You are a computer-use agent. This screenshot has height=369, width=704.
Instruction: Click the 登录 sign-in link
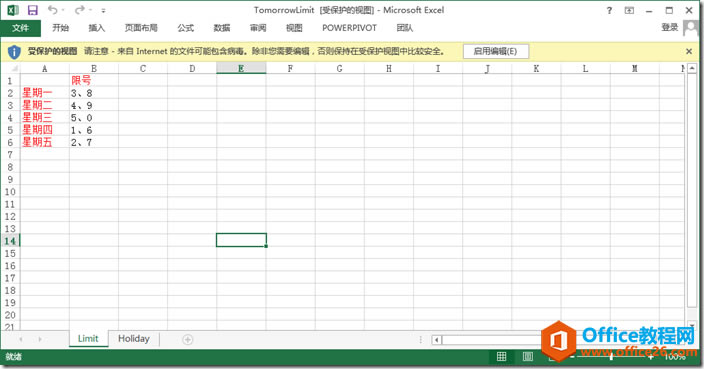(669, 28)
